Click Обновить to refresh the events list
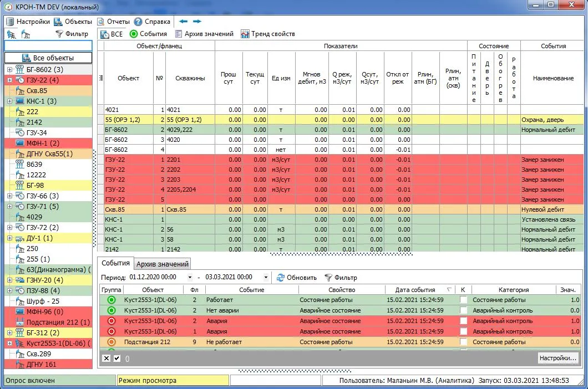The image size is (588, 389). [297, 278]
